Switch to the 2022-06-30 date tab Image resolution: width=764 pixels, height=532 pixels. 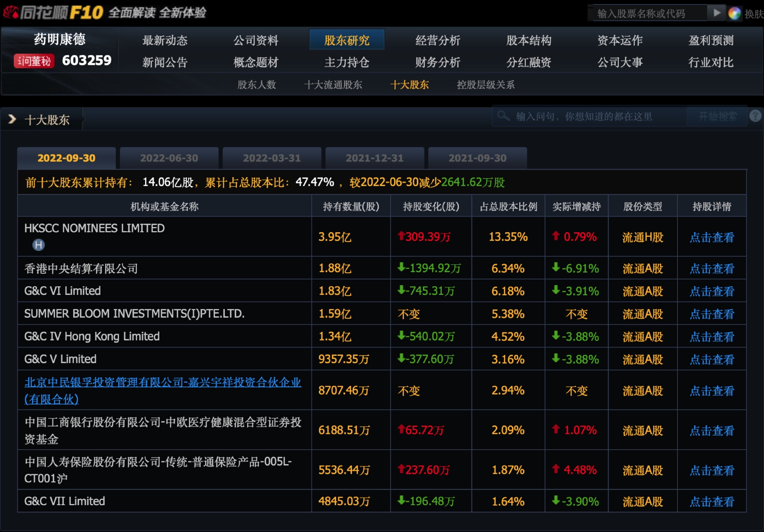(x=169, y=158)
